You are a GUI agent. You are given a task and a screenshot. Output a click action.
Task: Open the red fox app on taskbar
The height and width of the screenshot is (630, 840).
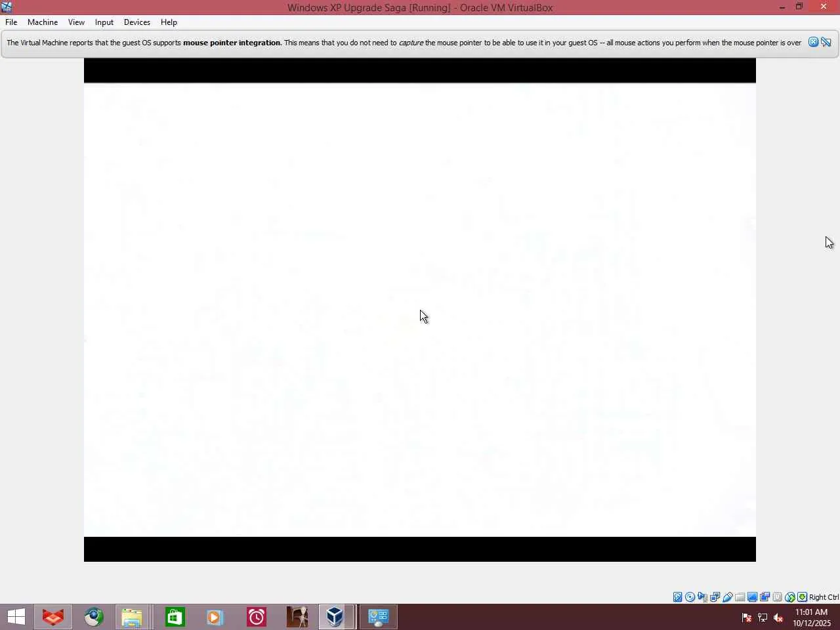[x=53, y=617]
